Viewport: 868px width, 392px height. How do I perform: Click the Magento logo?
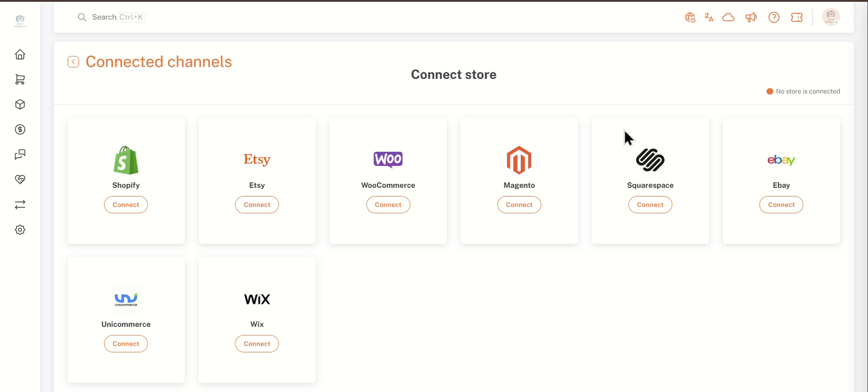tap(519, 160)
